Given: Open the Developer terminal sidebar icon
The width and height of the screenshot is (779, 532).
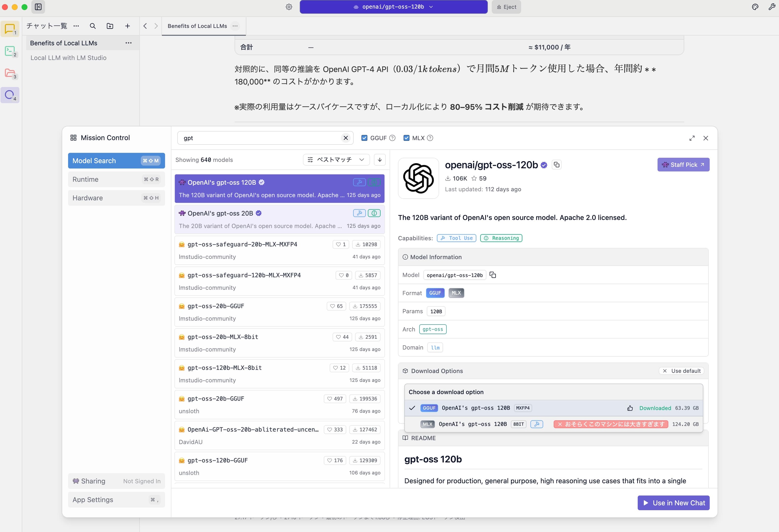Looking at the screenshot, I should tap(10, 51).
